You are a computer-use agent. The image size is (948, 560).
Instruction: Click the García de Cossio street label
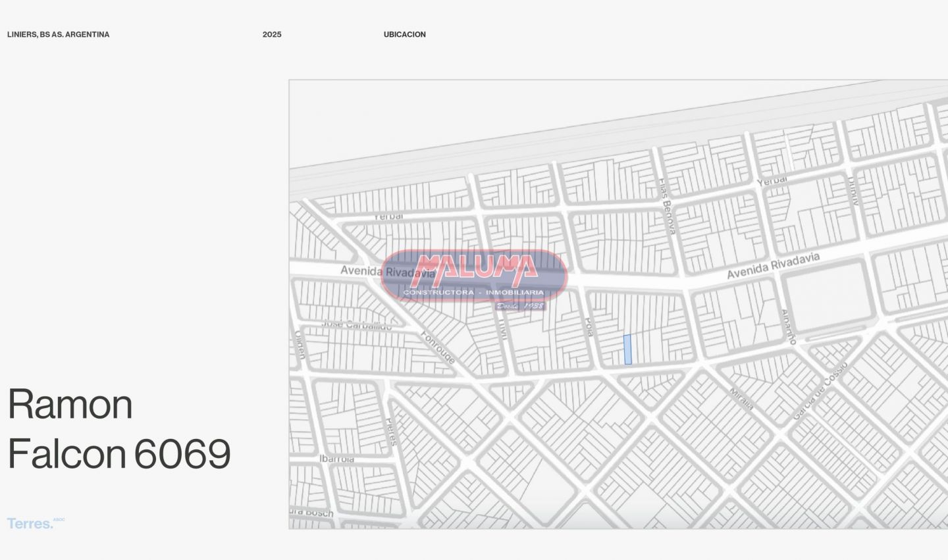tap(820, 392)
